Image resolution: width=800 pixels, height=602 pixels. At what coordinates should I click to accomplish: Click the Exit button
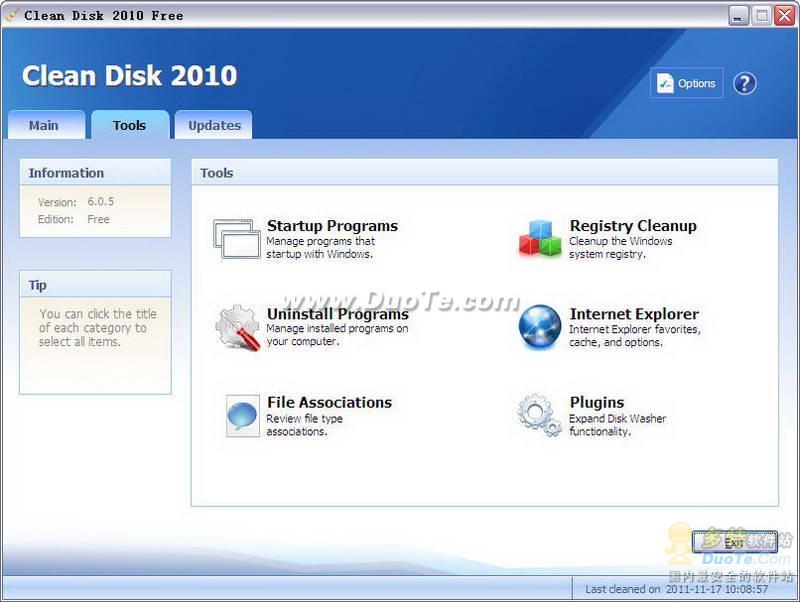[x=735, y=542]
